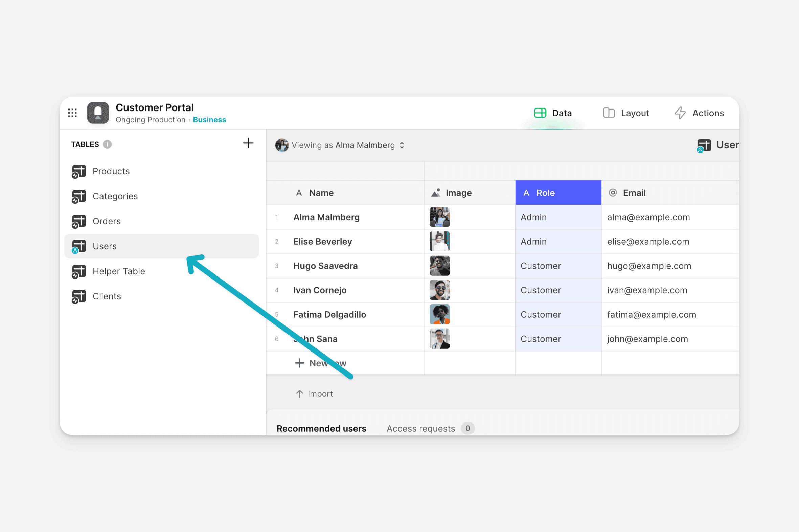The width and height of the screenshot is (799, 532).
Task: Open the Data tab
Action: coord(553,113)
